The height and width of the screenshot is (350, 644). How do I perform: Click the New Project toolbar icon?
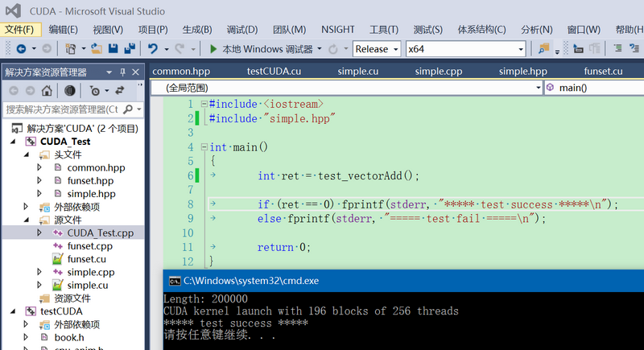71,49
